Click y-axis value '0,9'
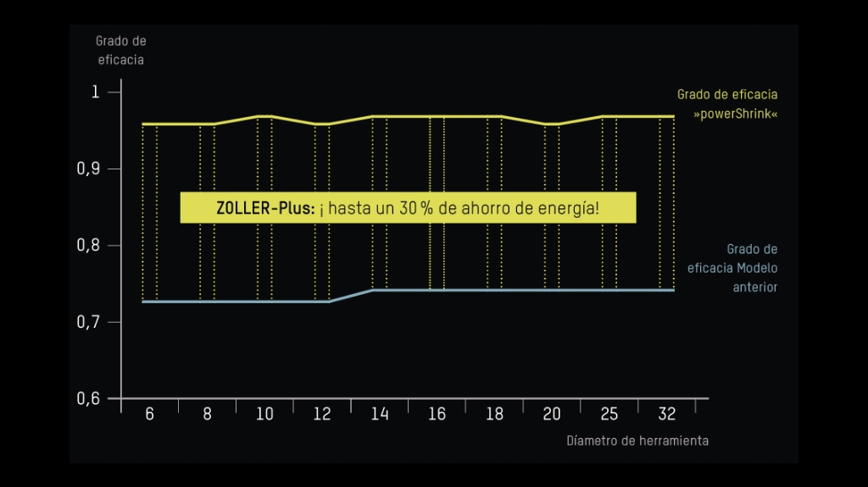Image resolution: width=868 pixels, height=487 pixels. coord(88,169)
